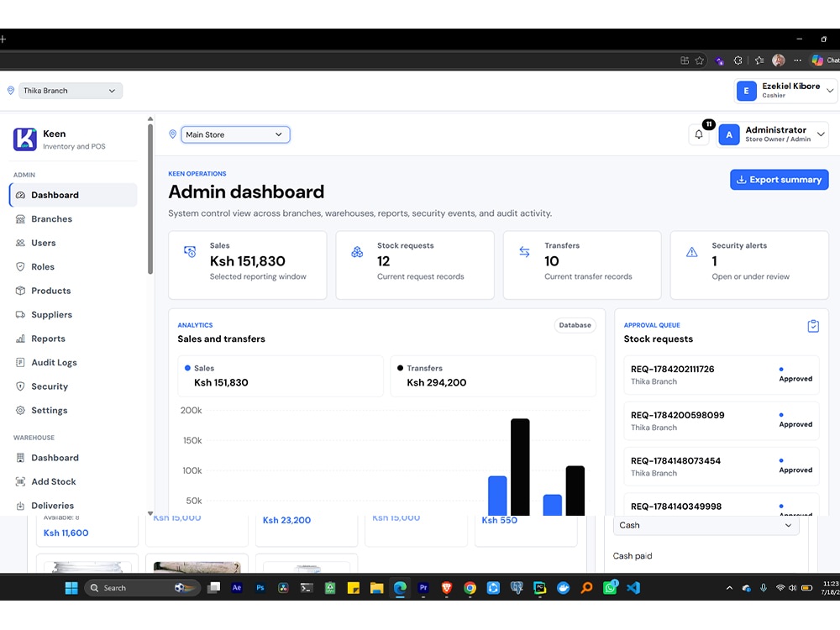Open WhatsApp from the taskbar
Screen dimensions: 840x630
click(x=610, y=588)
